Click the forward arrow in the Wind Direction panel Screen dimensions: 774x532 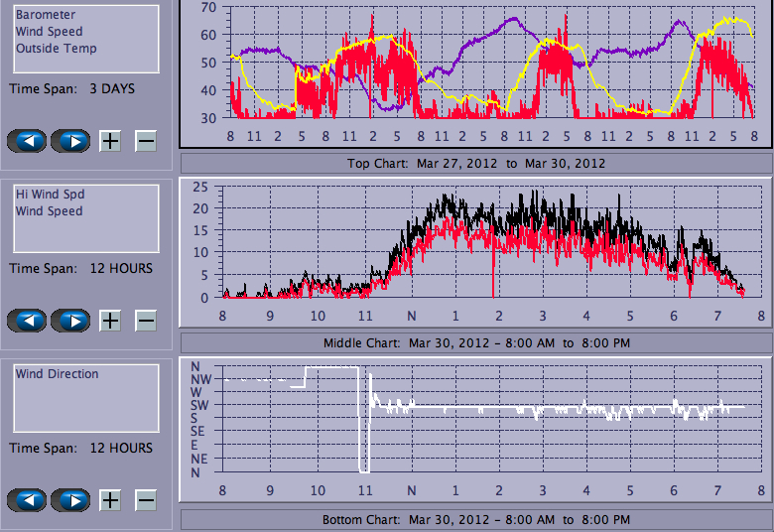click(70, 500)
